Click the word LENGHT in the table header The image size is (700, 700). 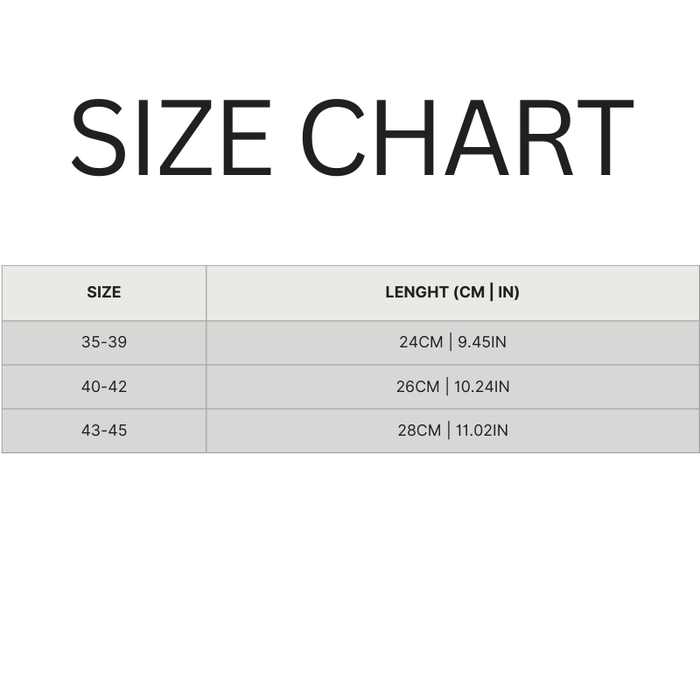coord(417,293)
